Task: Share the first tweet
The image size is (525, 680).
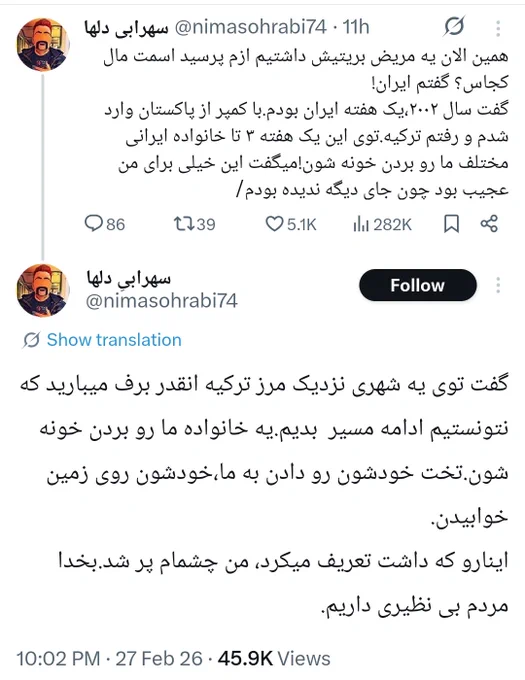Action: [489, 224]
